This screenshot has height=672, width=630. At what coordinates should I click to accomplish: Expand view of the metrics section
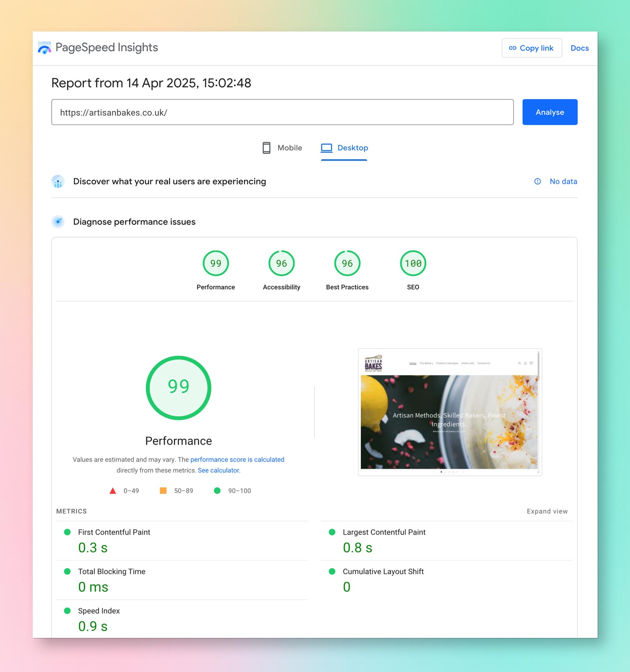547,511
